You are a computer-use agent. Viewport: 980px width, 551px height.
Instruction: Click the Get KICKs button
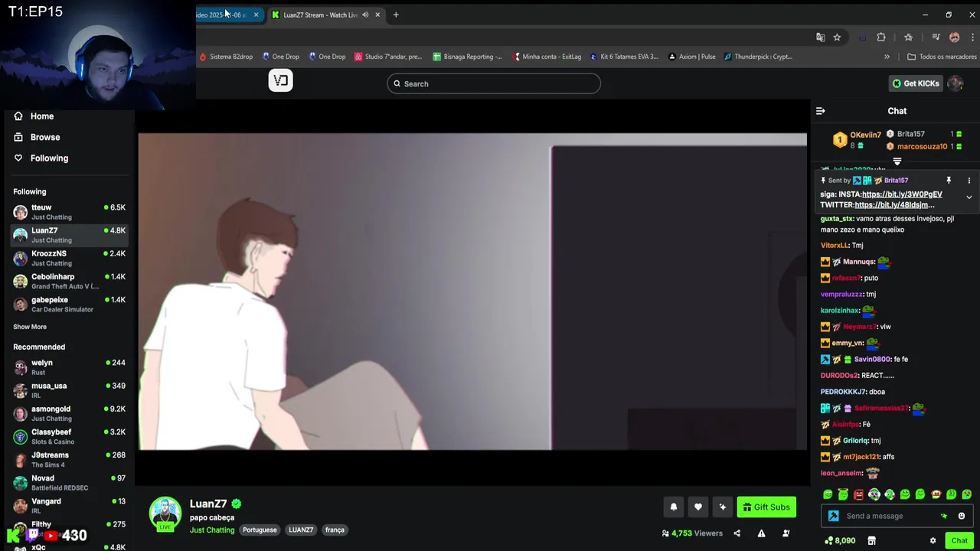(x=916, y=83)
